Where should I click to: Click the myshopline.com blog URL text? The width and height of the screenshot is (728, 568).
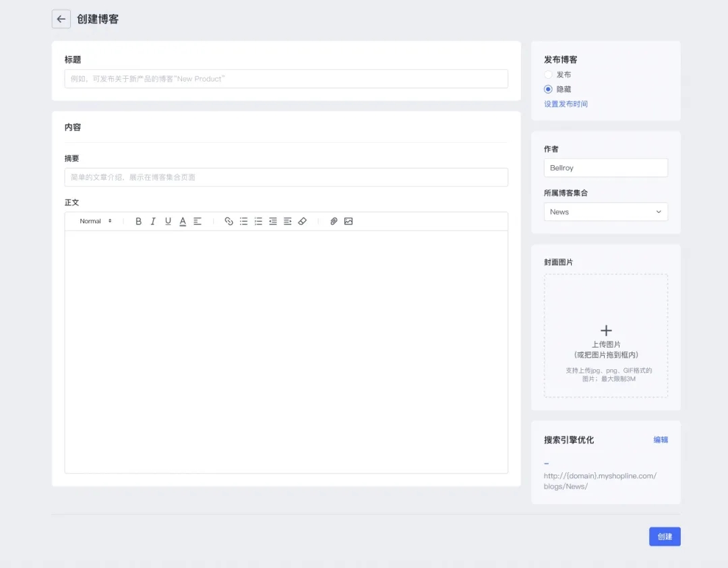coord(600,481)
